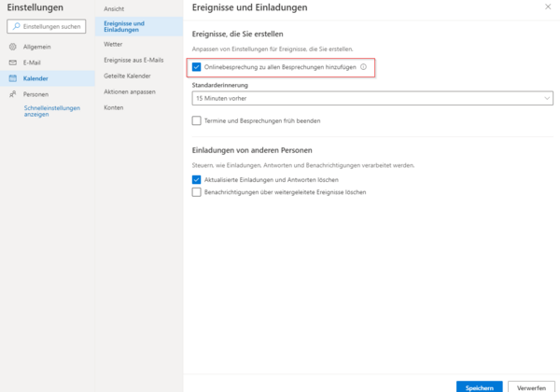
Task: Check Benachrichtigungen über weitergeleitete Ereignisse löschen
Action: point(196,192)
